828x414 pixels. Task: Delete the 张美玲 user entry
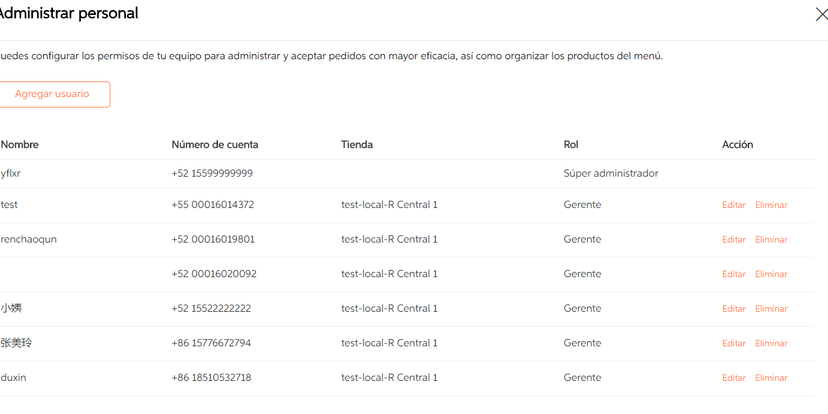coord(771,343)
